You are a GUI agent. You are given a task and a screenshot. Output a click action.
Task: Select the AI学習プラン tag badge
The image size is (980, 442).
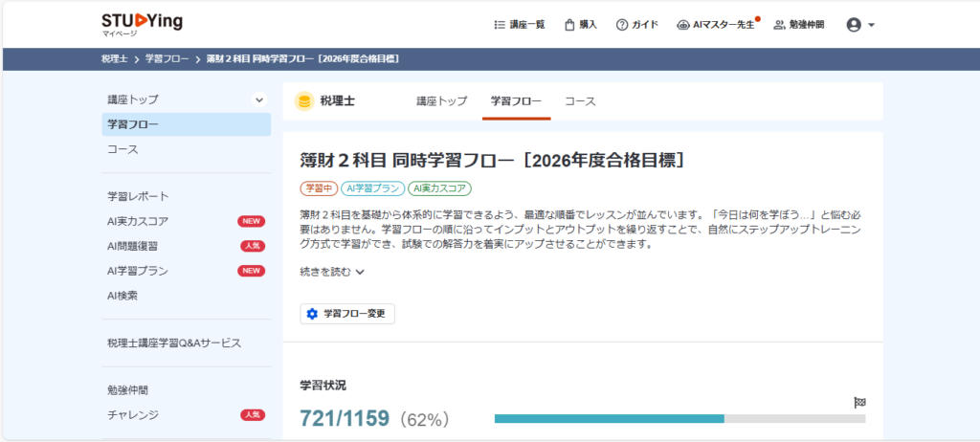point(372,188)
